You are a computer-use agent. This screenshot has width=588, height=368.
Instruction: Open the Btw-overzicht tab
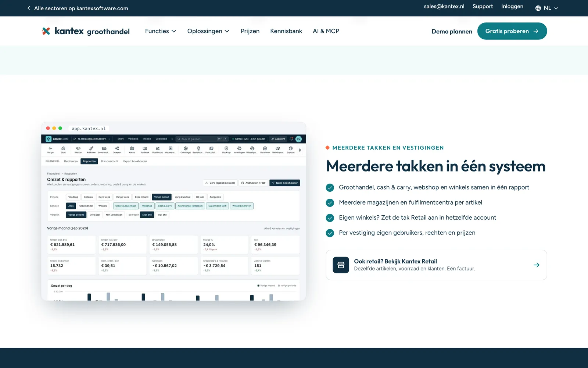[110, 161]
